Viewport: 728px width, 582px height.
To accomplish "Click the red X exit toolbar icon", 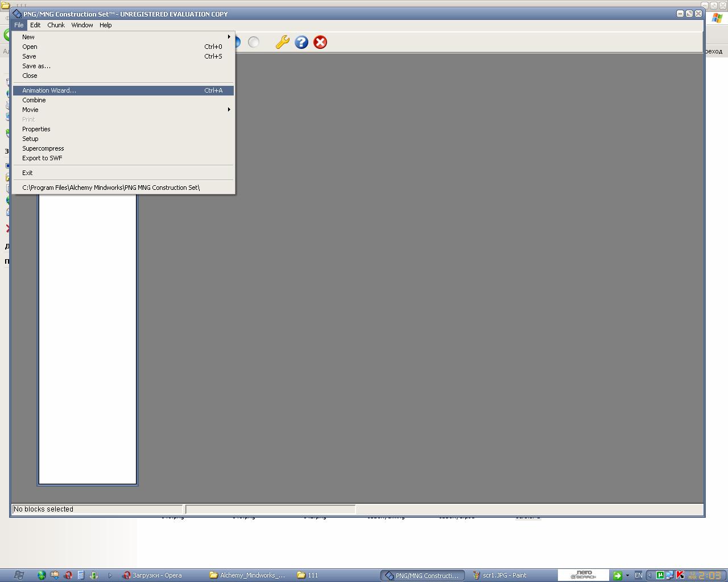I will click(x=320, y=42).
